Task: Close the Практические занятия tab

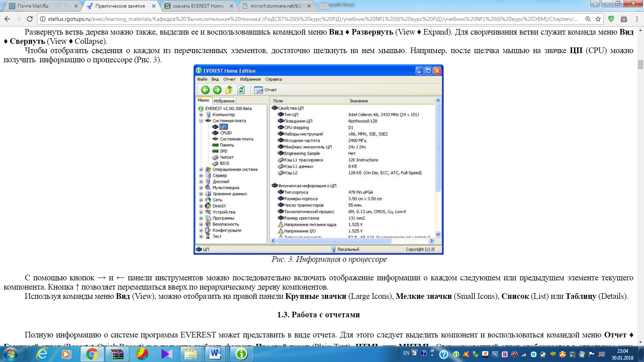Action: tap(154, 6)
